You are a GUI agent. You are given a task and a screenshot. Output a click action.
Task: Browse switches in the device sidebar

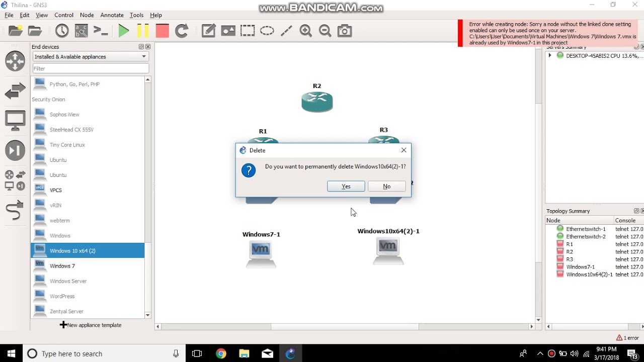[x=15, y=91]
